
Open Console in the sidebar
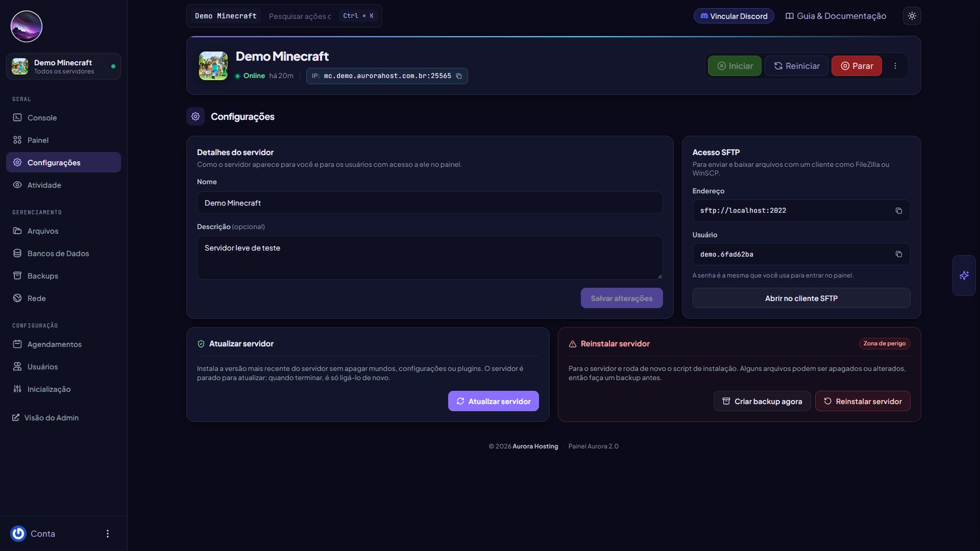click(x=63, y=118)
